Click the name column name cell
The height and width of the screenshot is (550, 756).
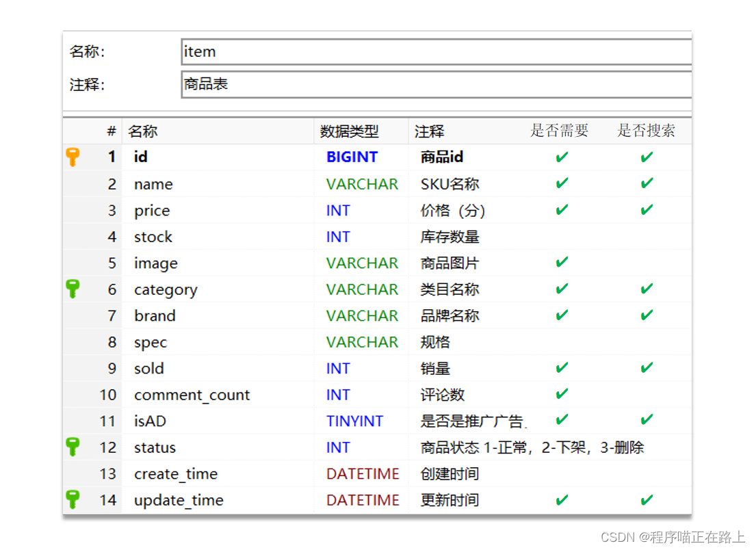pos(153,184)
